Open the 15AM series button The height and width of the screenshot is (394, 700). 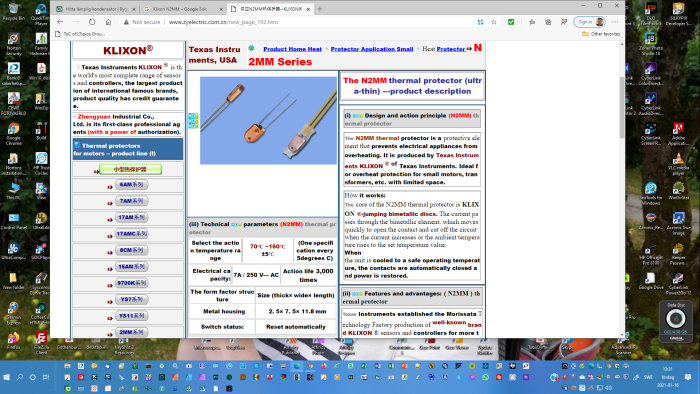(131, 267)
